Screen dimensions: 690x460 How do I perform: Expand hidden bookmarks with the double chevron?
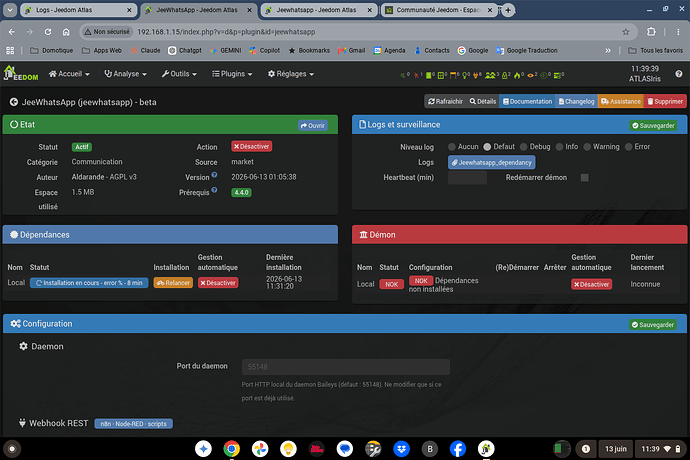point(608,51)
